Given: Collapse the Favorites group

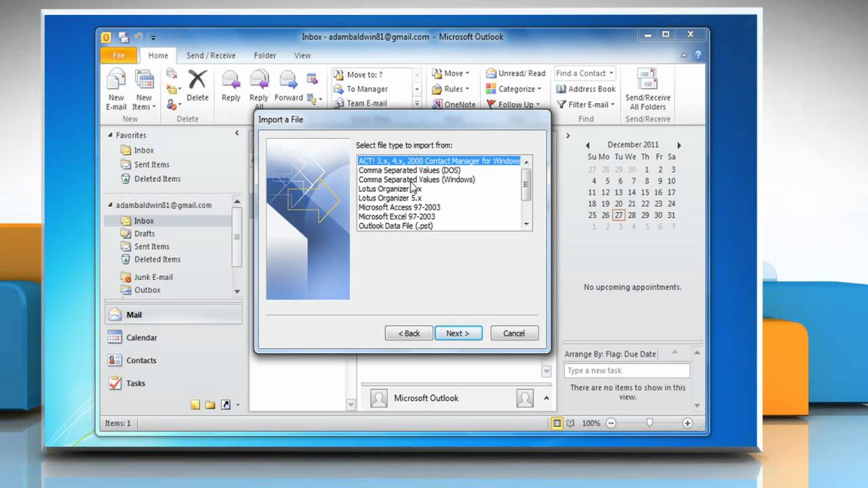Looking at the screenshot, I should click(x=111, y=135).
